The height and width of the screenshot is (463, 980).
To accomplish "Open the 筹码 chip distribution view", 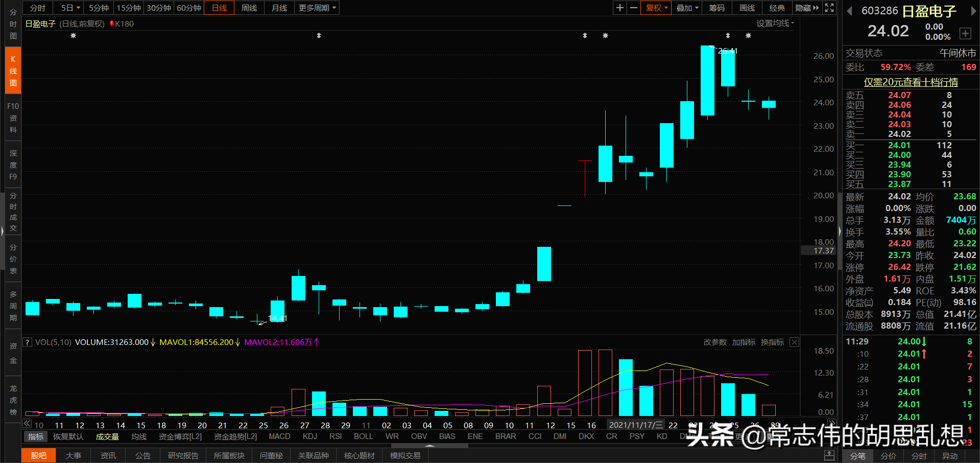I will click(716, 8).
